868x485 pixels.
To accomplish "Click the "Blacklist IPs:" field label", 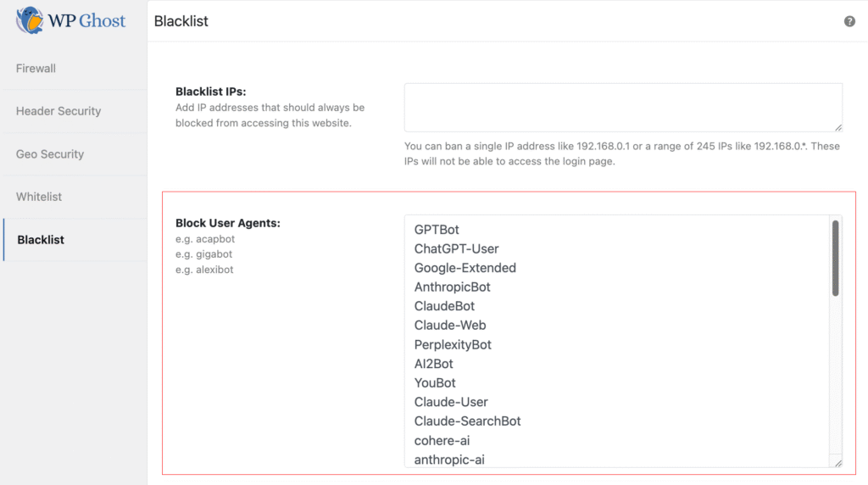I will (210, 92).
